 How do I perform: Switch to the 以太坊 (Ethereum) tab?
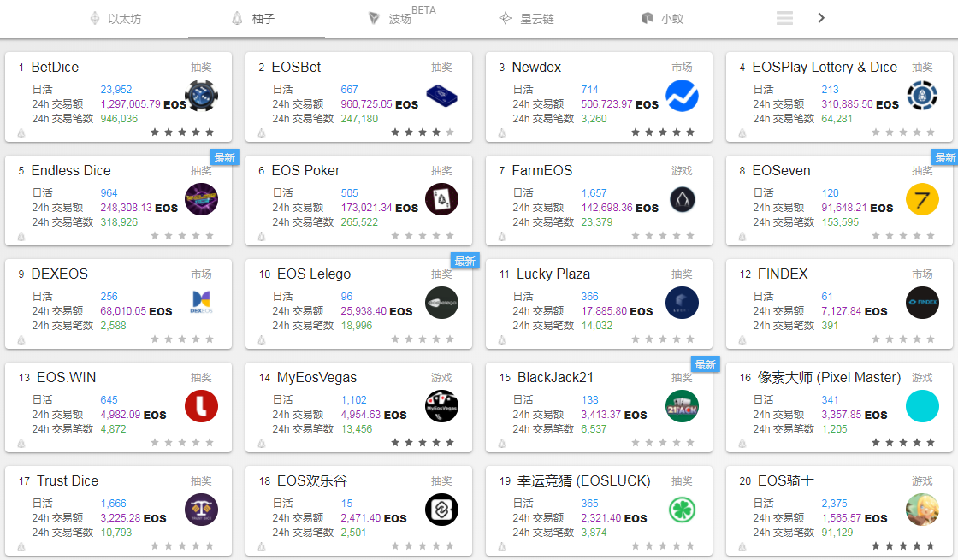tap(115, 19)
